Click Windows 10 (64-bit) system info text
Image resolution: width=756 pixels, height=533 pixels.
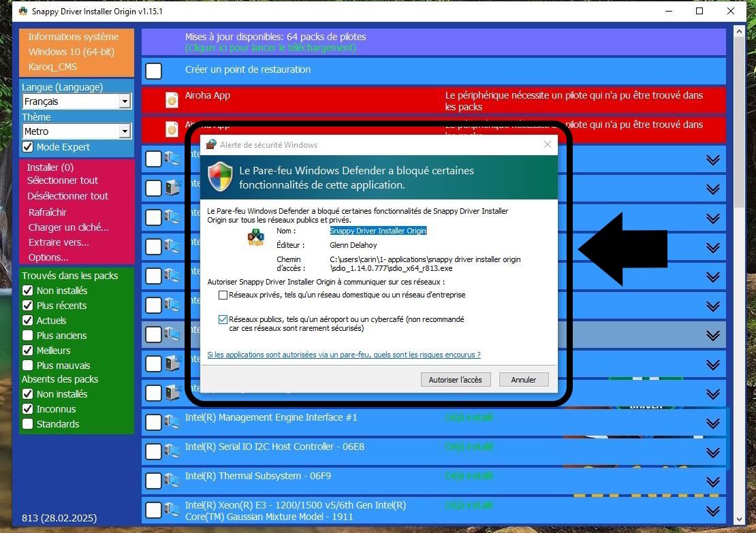coord(72,52)
